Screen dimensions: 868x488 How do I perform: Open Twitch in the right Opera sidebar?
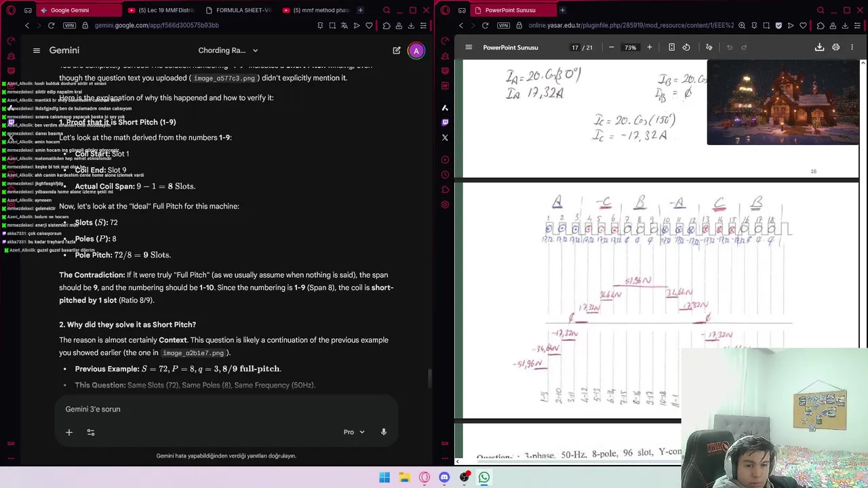pyautogui.click(x=445, y=123)
